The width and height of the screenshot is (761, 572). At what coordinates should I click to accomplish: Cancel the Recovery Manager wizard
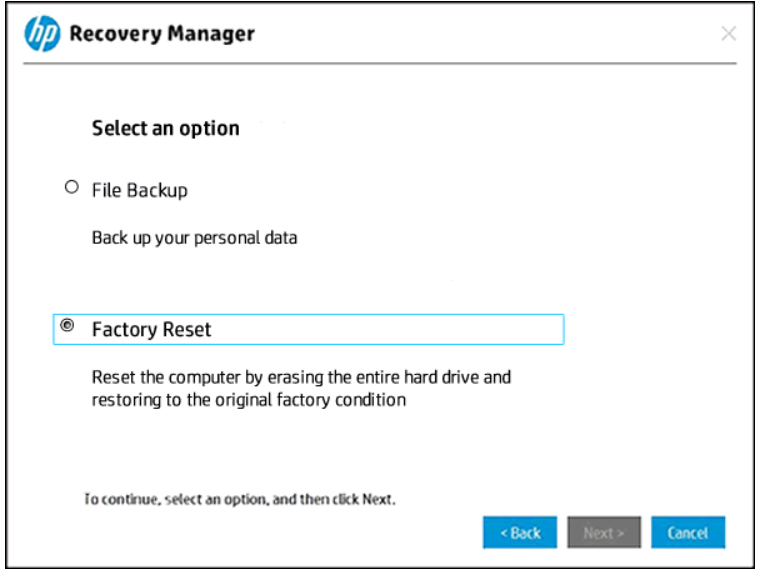click(x=688, y=533)
